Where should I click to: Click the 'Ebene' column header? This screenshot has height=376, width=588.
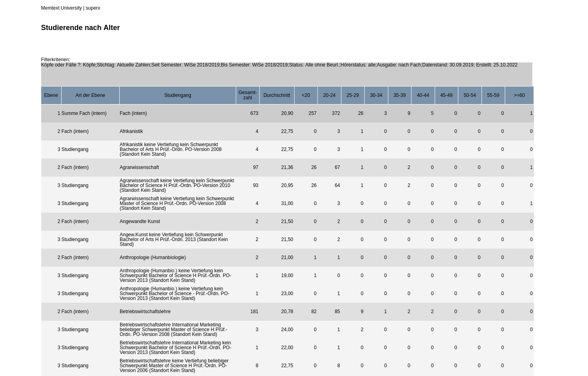point(51,95)
